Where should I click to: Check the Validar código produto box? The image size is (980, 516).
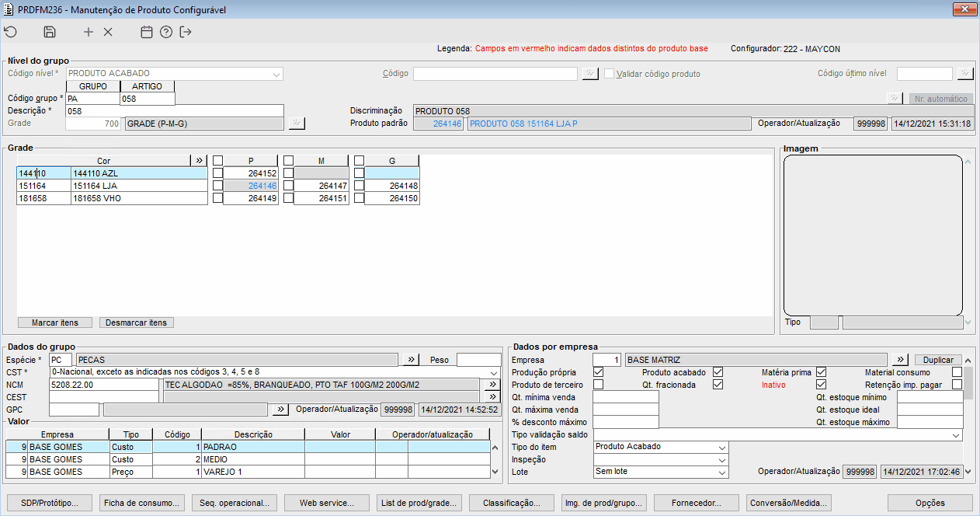coord(610,74)
